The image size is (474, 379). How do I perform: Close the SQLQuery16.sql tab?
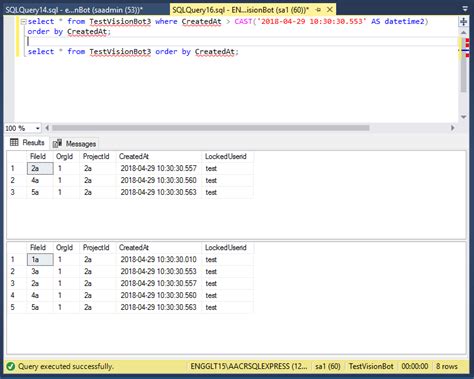pos(330,10)
